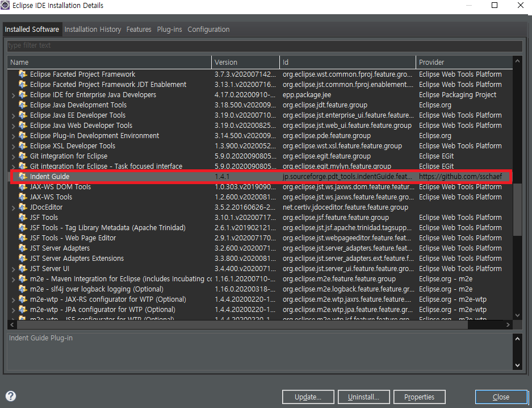Click the JST Server UI feature icon
The width and height of the screenshot is (532, 408).
23,268
